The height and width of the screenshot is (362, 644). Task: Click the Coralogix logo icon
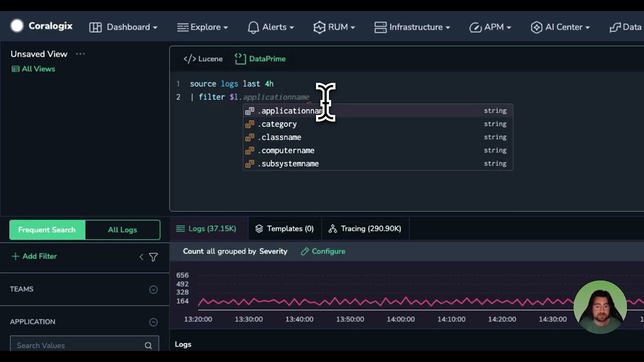tap(17, 26)
